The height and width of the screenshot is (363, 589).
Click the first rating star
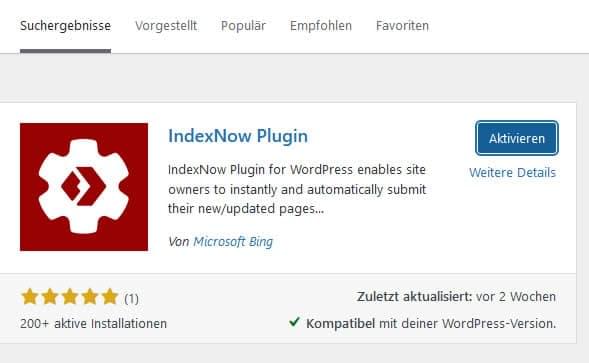(x=30, y=297)
